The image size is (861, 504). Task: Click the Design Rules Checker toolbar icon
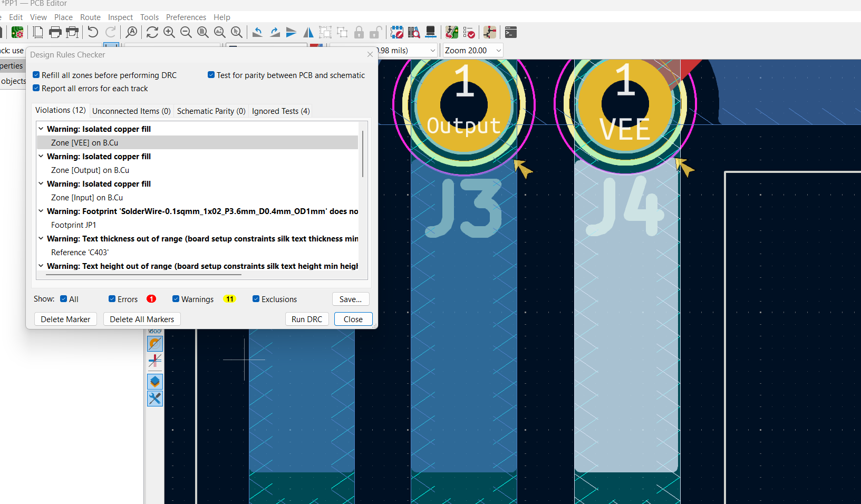point(469,33)
